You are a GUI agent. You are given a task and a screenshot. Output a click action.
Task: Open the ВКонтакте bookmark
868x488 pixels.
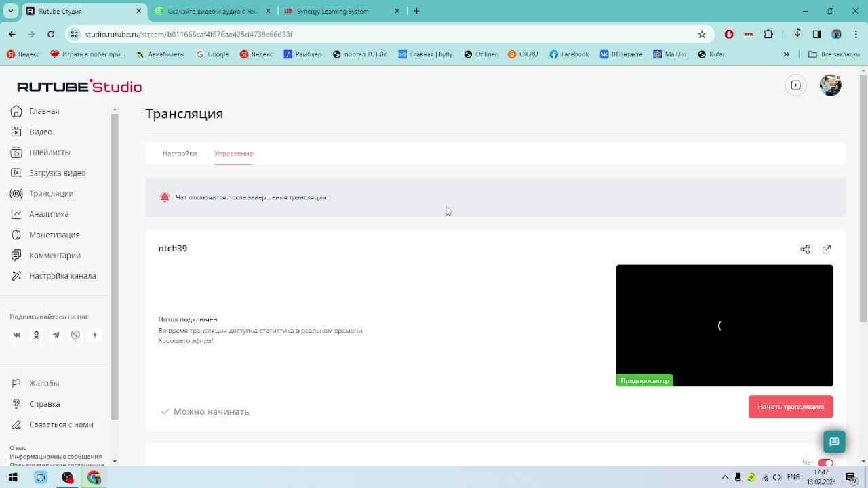pyautogui.click(x=621, y=54)
